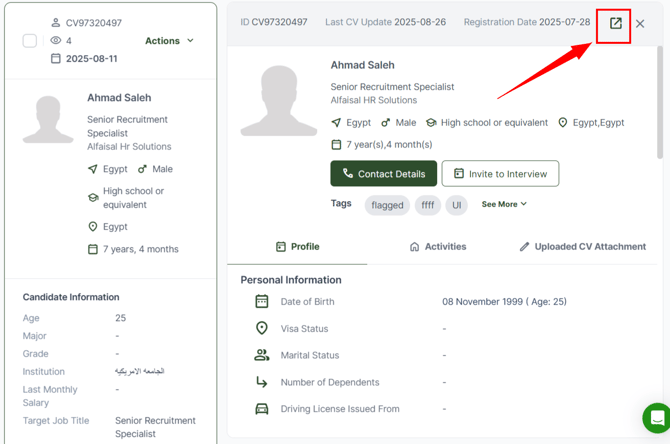The image size is (670, 444).
Task: Click the detail panel vertical scrollbar
Action: [659, 100]
